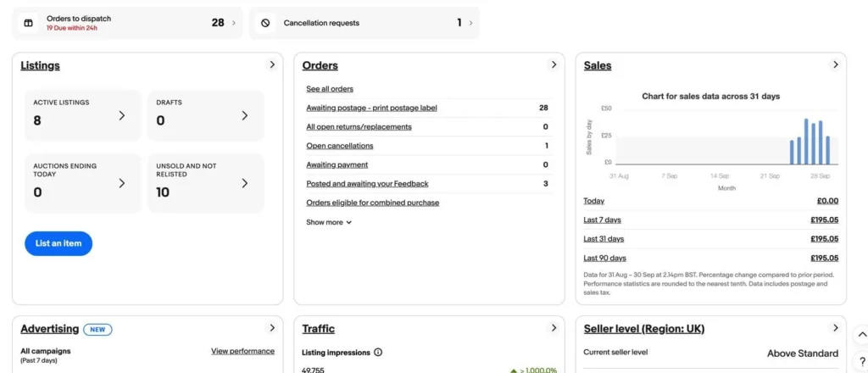The height and width of the screenshot is (373, 868).
Task: Open Drafts tile chevron
Action: (x=245, y=115)
